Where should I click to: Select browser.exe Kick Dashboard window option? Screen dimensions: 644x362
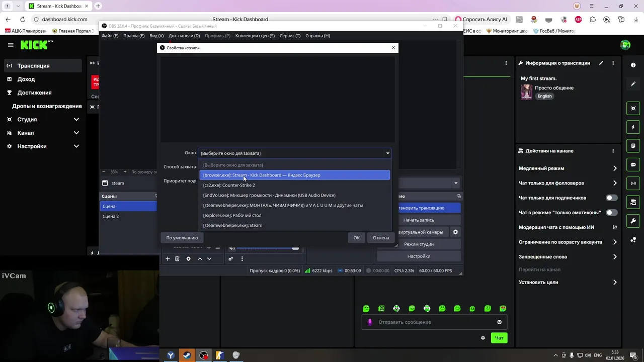295,175
